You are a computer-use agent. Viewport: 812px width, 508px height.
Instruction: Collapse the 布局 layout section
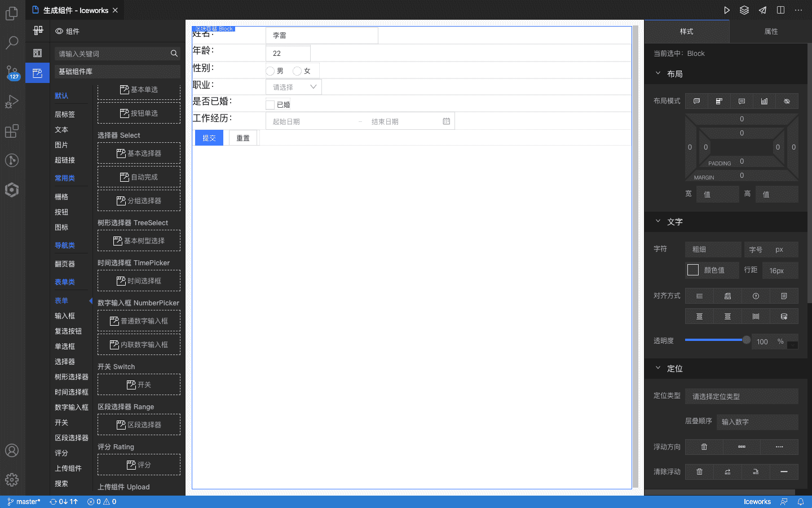[657, 73]
